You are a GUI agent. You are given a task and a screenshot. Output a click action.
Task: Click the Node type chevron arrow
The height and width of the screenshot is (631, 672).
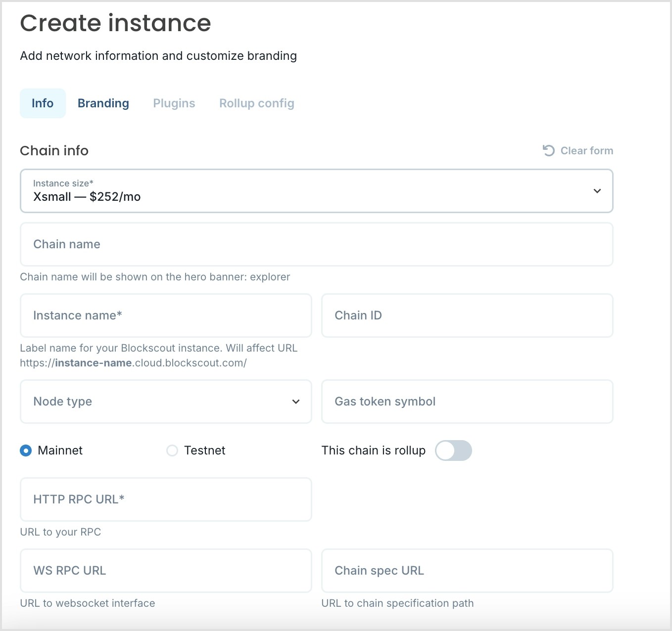point(296,402)
